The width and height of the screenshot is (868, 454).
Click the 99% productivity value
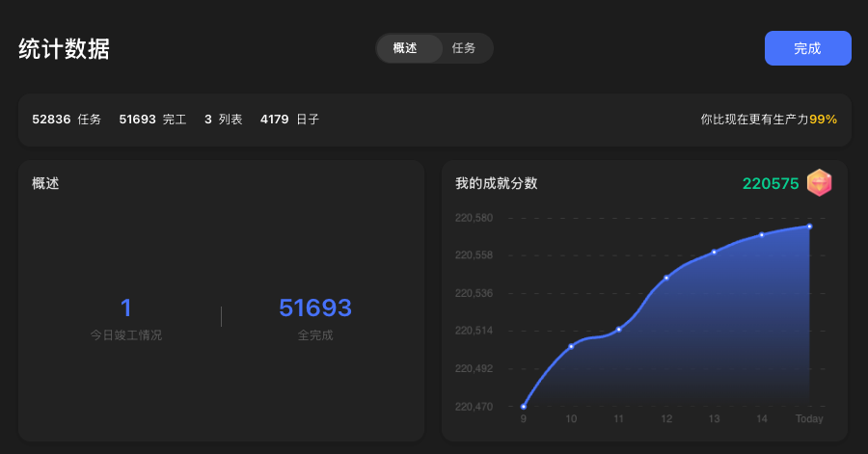824,120
